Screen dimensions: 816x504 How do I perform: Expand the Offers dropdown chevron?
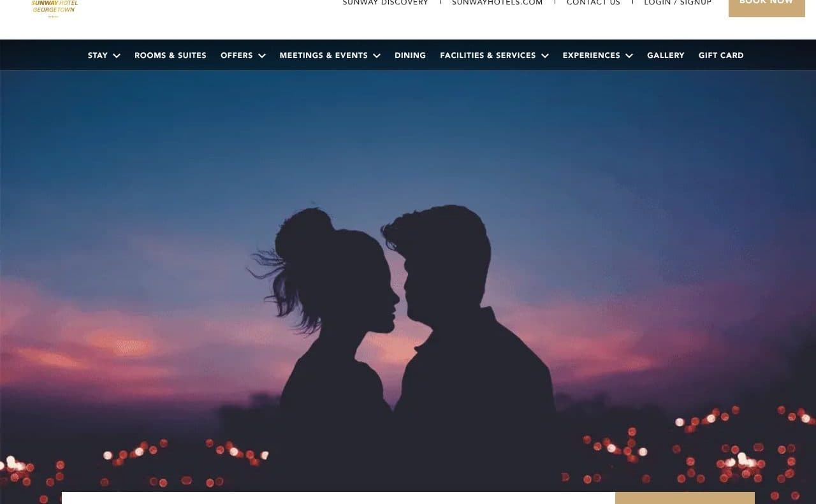[x=262, y=56]
